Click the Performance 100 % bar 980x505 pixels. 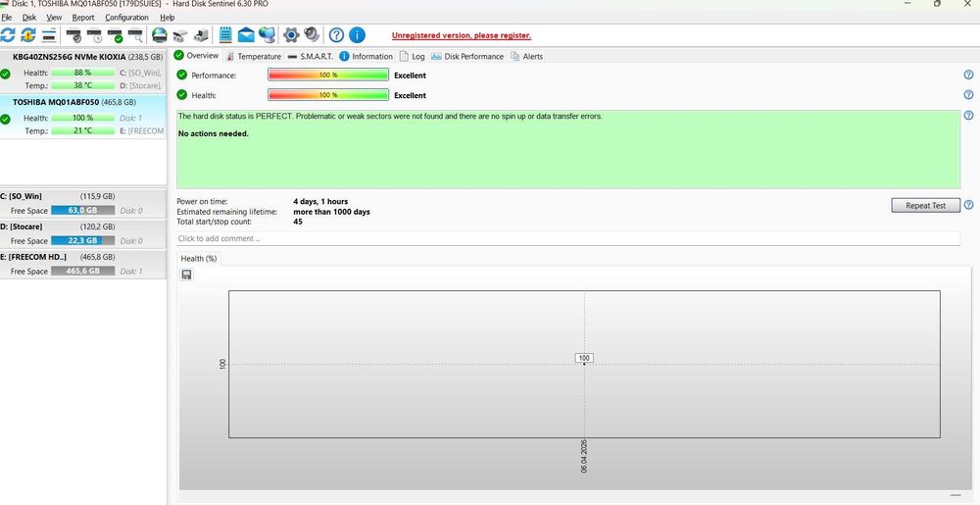(328, 75)
